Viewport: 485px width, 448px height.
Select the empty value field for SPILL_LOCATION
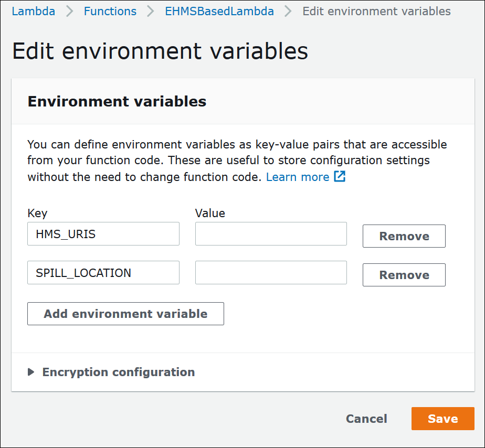pyautogui.click(x=270, y=272)
